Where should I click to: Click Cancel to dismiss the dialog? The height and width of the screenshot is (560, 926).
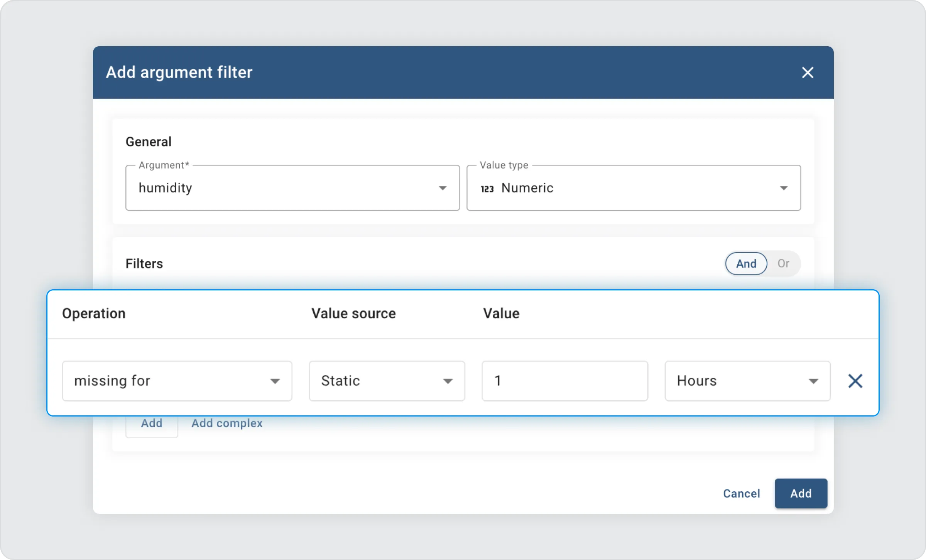pyautogui.click(x=741, y=494)
